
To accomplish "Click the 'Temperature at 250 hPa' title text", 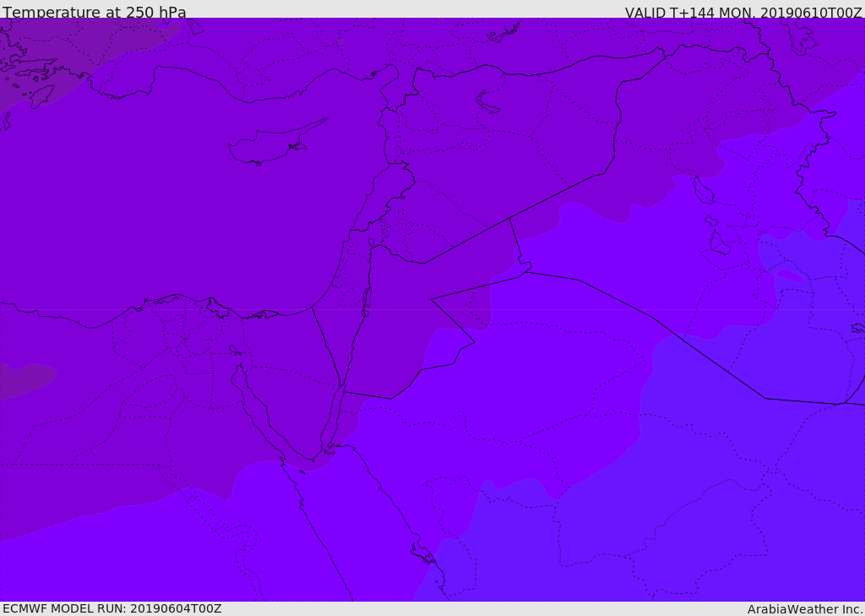I will tap(95, 12).
